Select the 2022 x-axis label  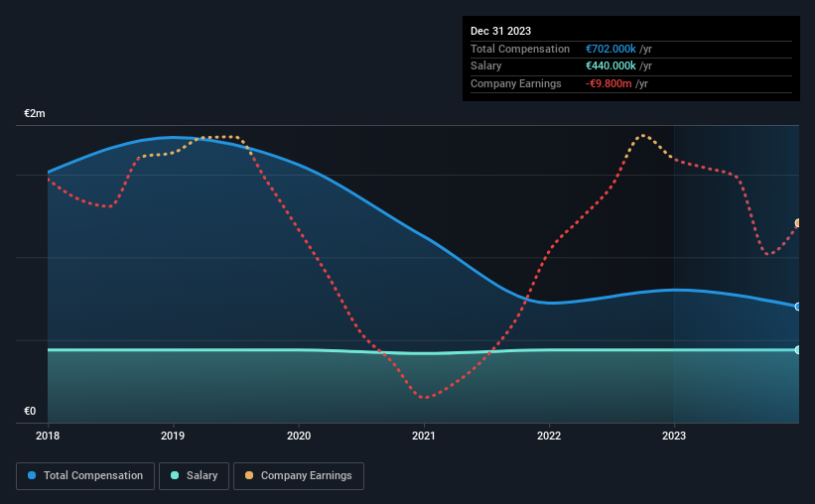[x=549, y=436]
